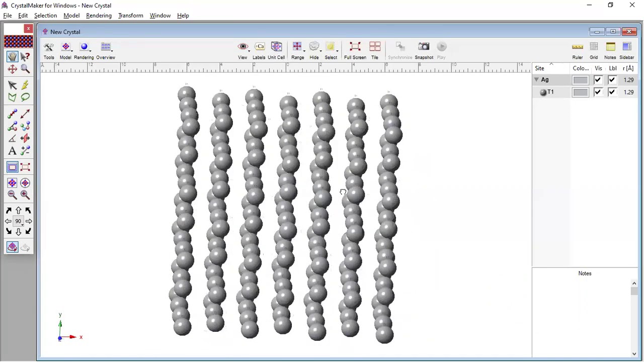
Task: Click the red-cornered full-screen palette icon
Action: 25,167
